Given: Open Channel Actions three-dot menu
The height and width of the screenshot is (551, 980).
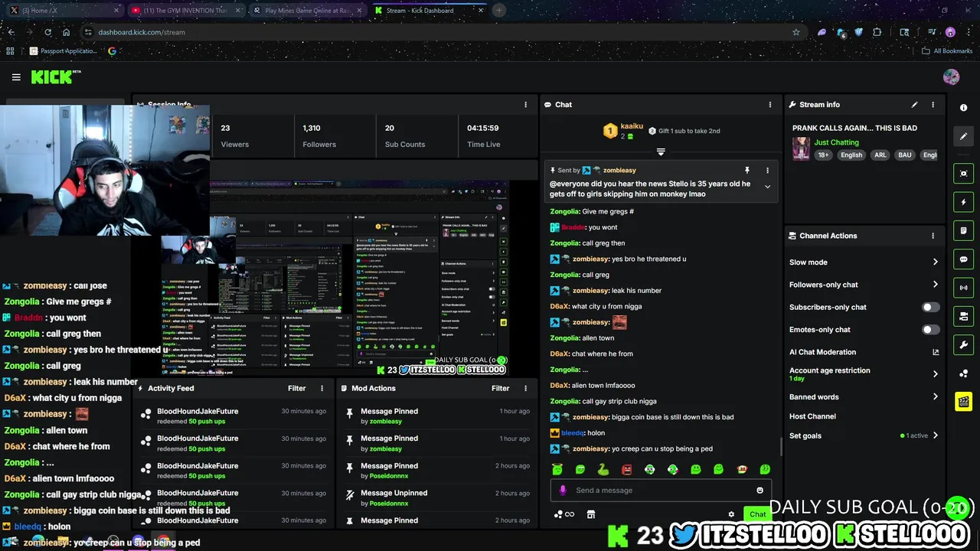Looking at the screenshot, I should click(x=933, y=236).
